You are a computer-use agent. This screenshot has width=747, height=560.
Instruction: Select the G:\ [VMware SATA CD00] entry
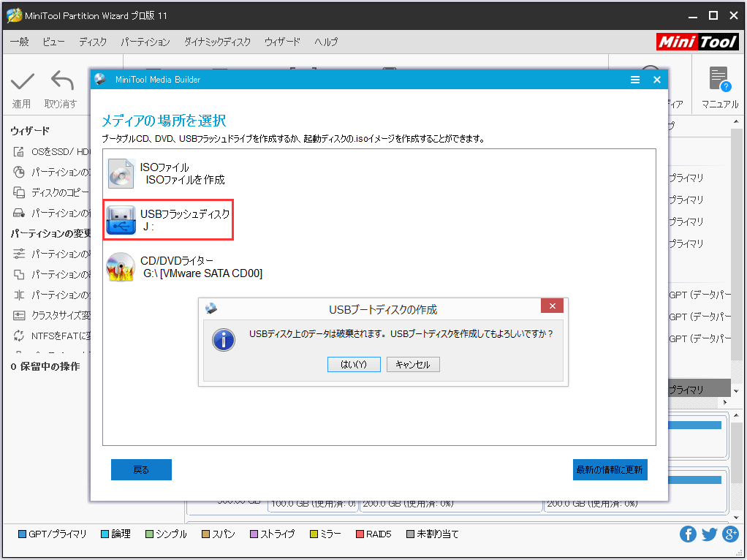coord(203,273)
